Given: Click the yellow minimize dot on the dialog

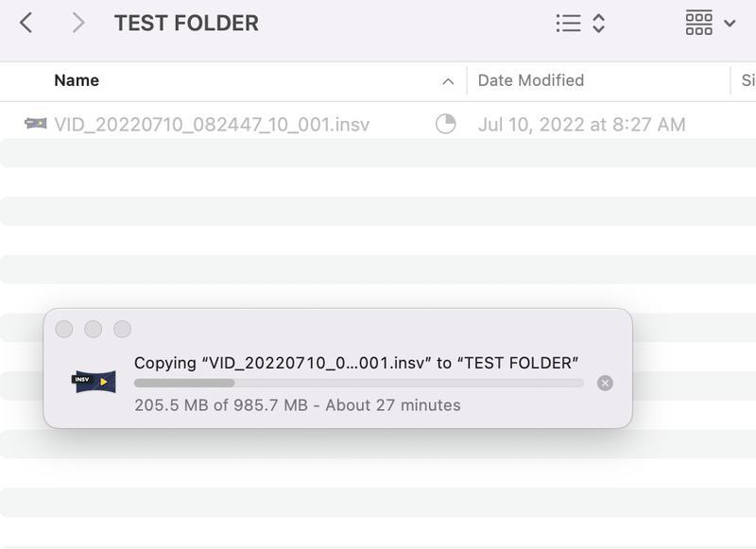Looking at the screenshot, I should pyautogui.click(x=93, y=331).
